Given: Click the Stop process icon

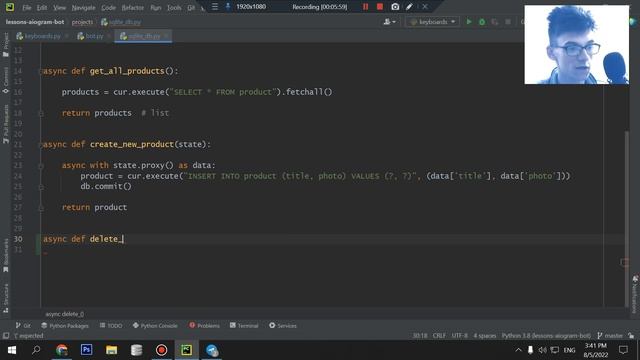Looking at the screenshot, I should 508,22.
